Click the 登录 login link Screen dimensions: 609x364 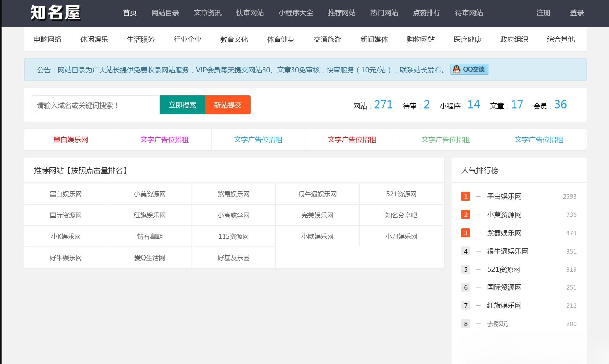point(577,13)
